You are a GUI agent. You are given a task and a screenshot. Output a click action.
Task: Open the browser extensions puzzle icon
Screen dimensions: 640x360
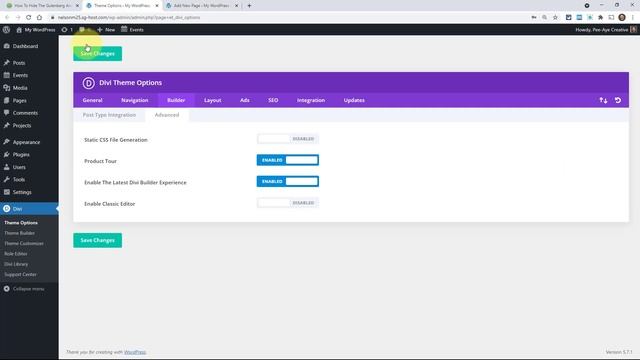(x=600, y=17)
